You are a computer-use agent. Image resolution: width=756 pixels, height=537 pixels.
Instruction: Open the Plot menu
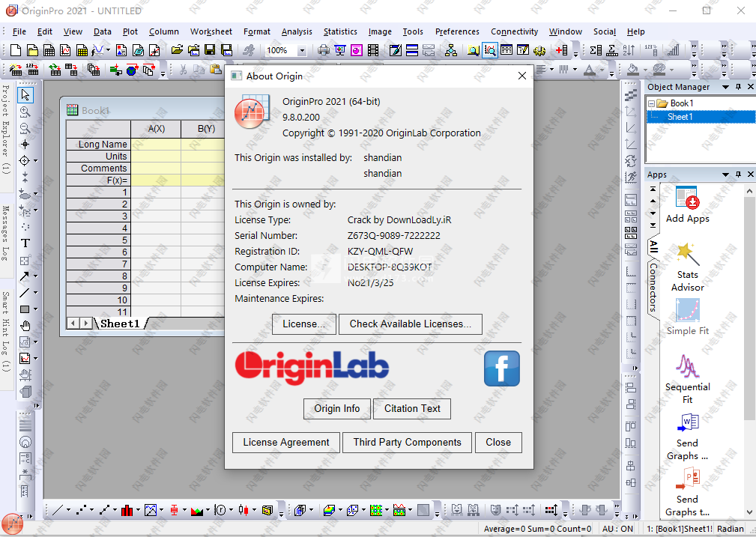[130, 31]
